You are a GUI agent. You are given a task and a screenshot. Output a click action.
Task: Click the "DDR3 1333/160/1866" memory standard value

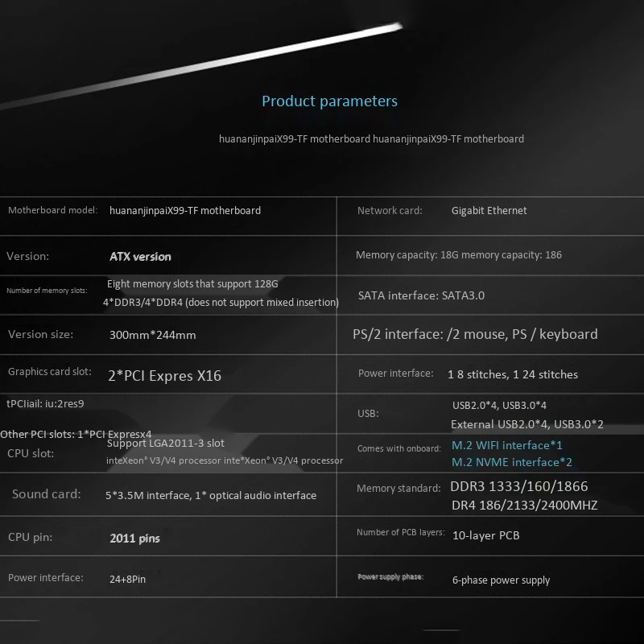519,486
